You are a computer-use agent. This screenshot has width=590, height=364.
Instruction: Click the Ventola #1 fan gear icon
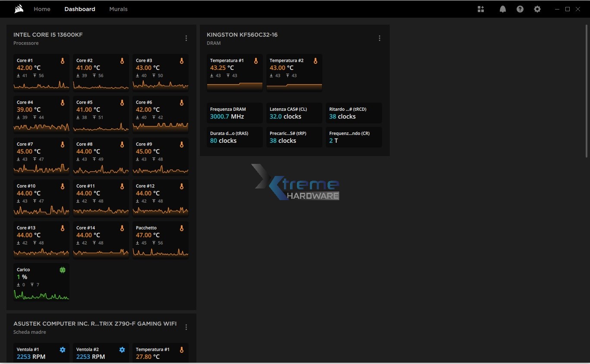coord(63,350)
